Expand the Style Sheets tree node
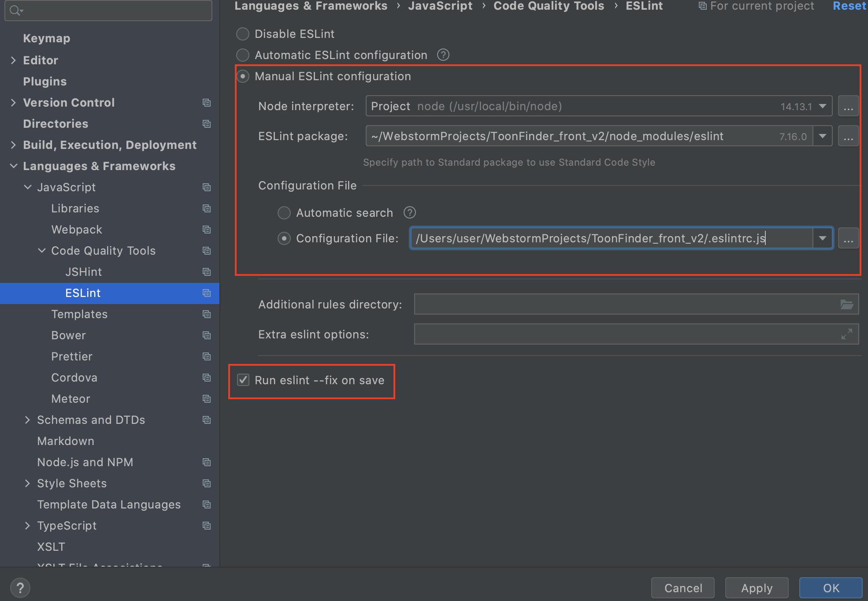 [27, 483]
